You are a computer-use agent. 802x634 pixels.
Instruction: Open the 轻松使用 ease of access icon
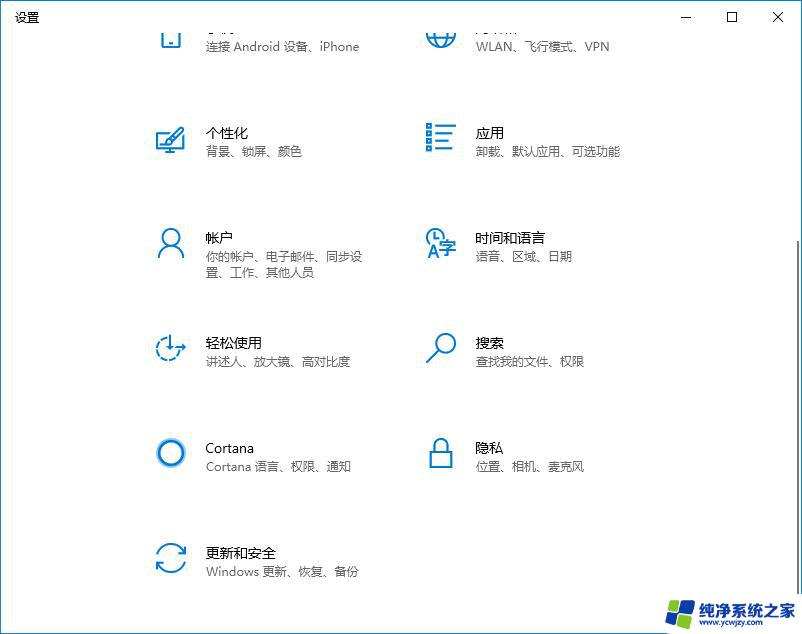point(170,348)
